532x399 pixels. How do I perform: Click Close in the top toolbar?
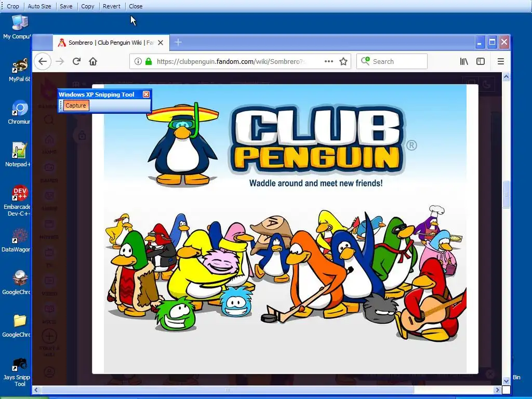[x=136, y=6]
